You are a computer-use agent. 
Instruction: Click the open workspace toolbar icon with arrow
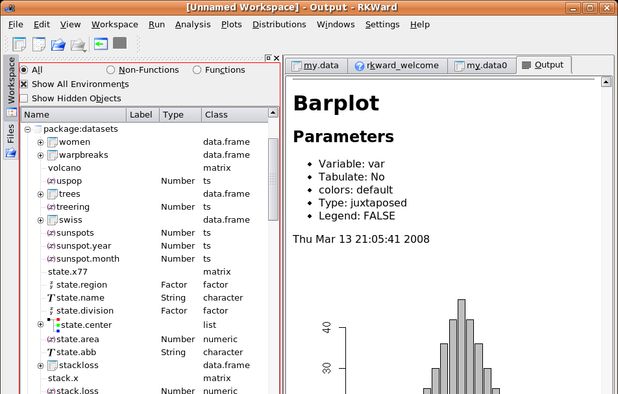click(x=78, y=45)
